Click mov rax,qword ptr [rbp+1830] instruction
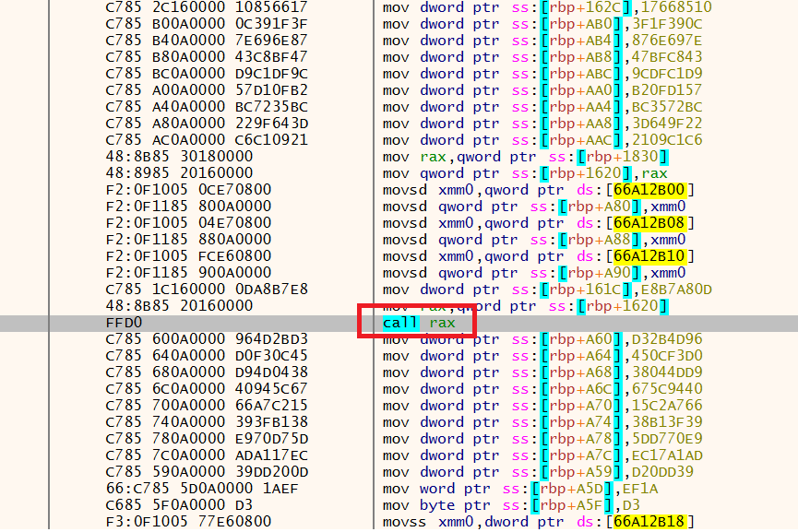 point(525,157)
